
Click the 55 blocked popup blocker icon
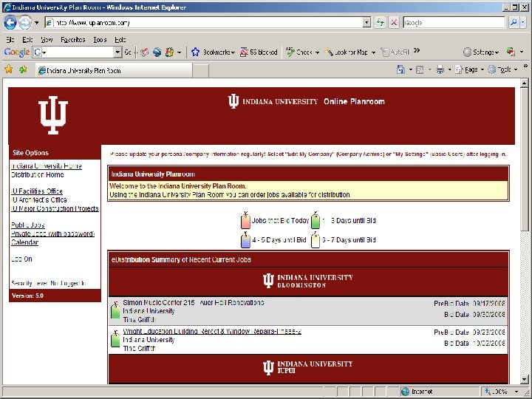[x=244, y=52]
